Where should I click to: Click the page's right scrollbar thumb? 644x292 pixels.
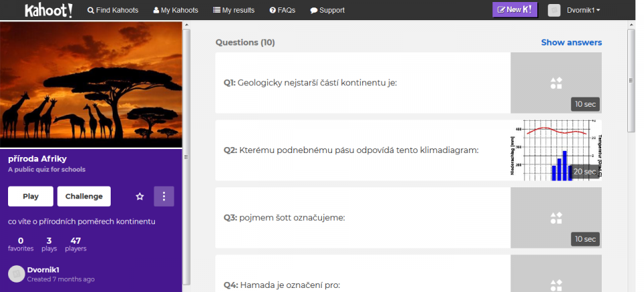pyautogui.click(x=632, y=80)
